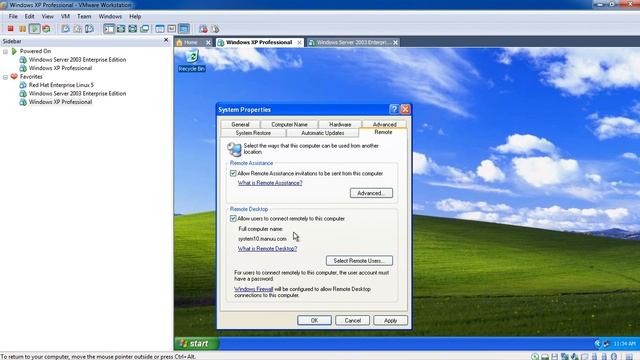
Task: Close the Home tab
Action: [208, 42]
